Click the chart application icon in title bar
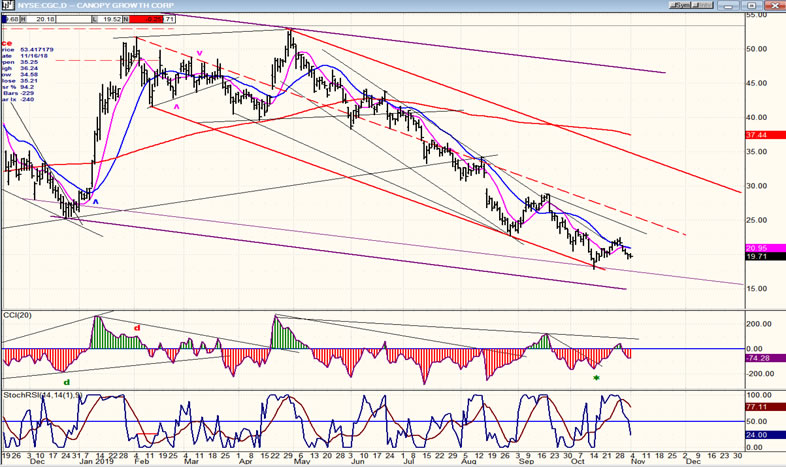Viewport: 786px width, 467px height. [x=8, y=6]
